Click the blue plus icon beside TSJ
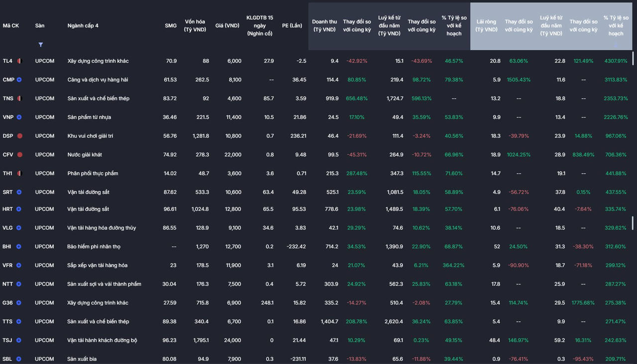Viewport: 637px width, 364px height. tap(19, 341)
